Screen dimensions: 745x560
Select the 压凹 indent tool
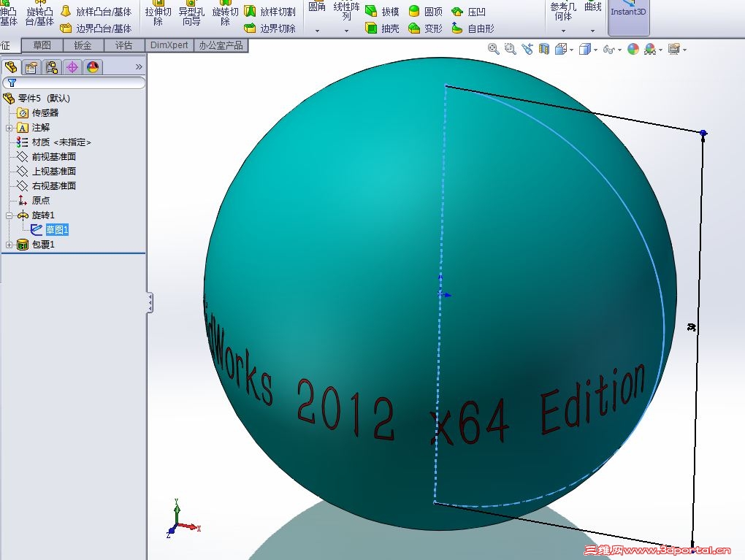(x=468, y=12)
